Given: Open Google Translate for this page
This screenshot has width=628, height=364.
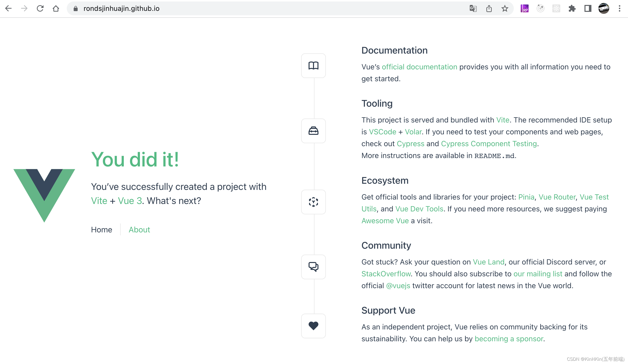Looking at the screenshot, I should 473,8.
